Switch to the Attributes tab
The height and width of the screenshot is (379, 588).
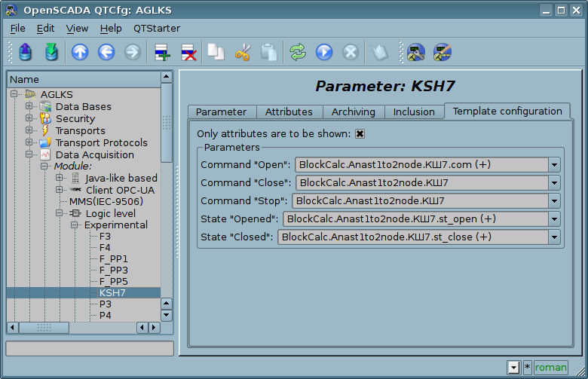click(289, 112)
